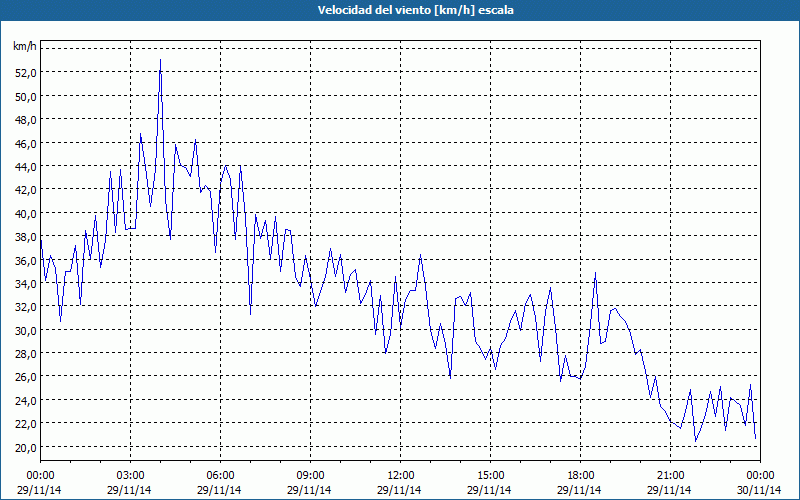Click the 44,0 y-axis label
The height and width of the screenshot is (500, 800).
click(x=27, y=166)
